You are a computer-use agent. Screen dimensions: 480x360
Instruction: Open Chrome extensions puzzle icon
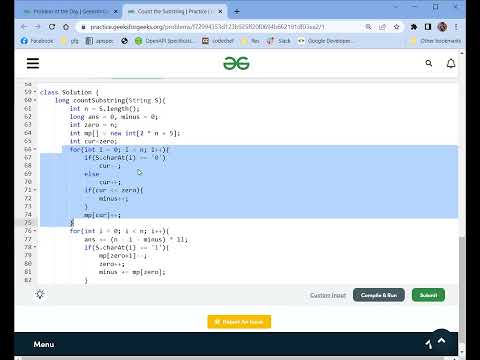(x=414, y=27)
